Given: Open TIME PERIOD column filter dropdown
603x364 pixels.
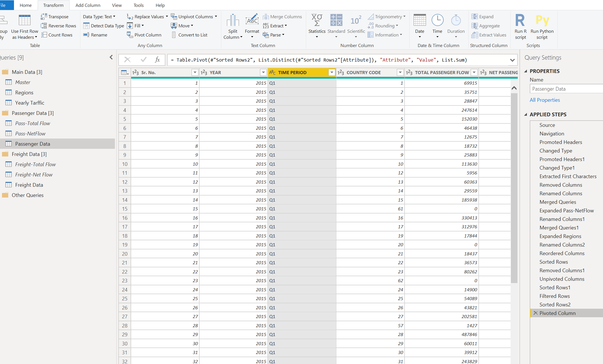Looking at the screenshot, I should click(x=332, y=72).
